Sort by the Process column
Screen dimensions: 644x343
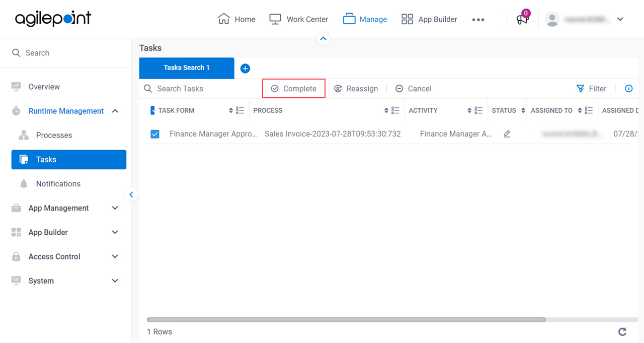(386, 110)
